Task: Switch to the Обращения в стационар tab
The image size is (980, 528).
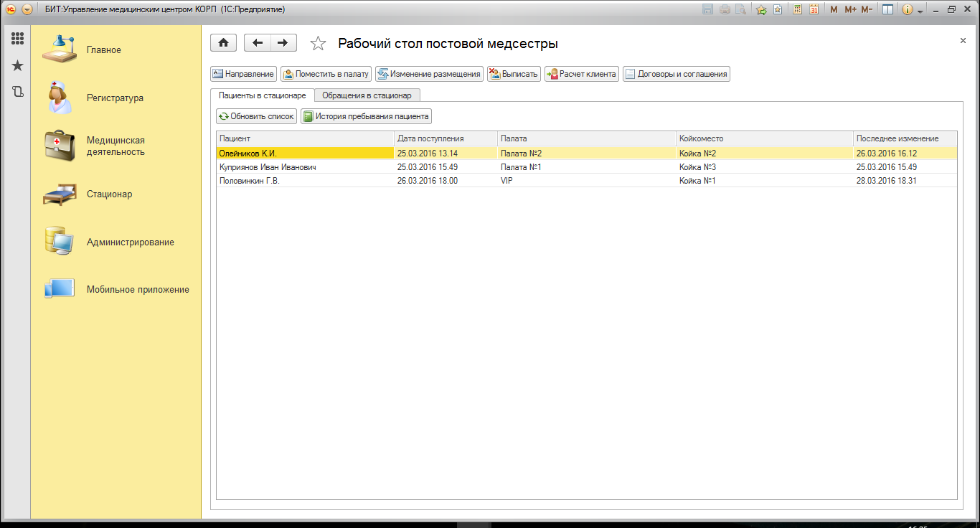Action: click(x=367, y=95)
